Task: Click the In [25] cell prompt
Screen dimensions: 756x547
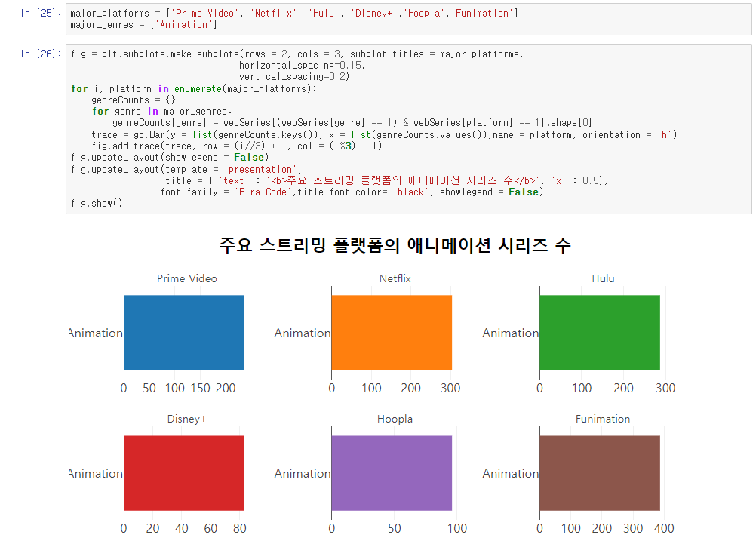Action: point(41,13)
